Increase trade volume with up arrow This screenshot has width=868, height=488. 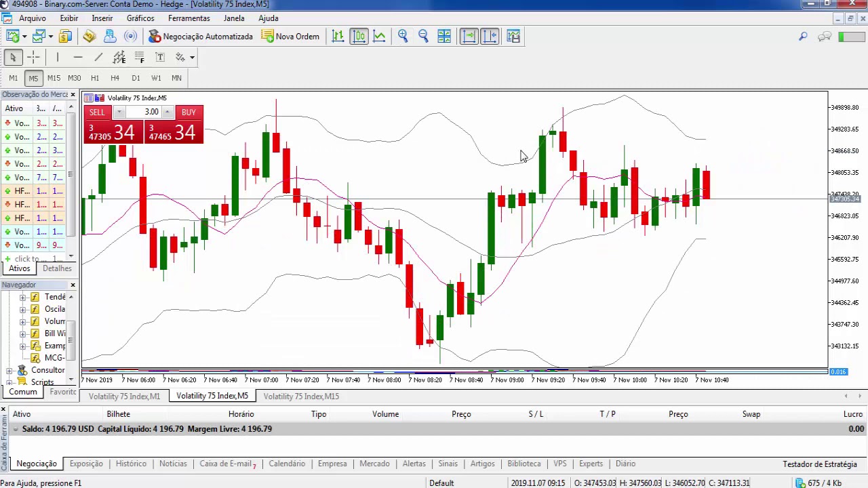(167, 112)
